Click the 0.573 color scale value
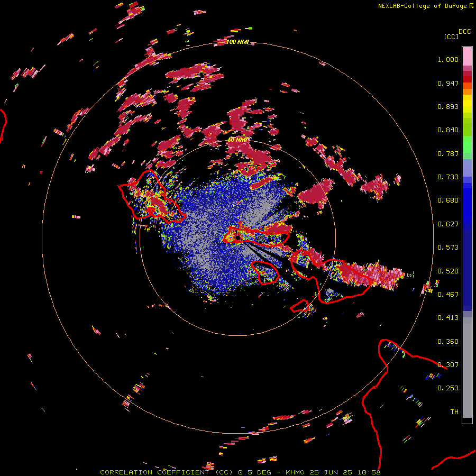 click(x=448, y=248)
